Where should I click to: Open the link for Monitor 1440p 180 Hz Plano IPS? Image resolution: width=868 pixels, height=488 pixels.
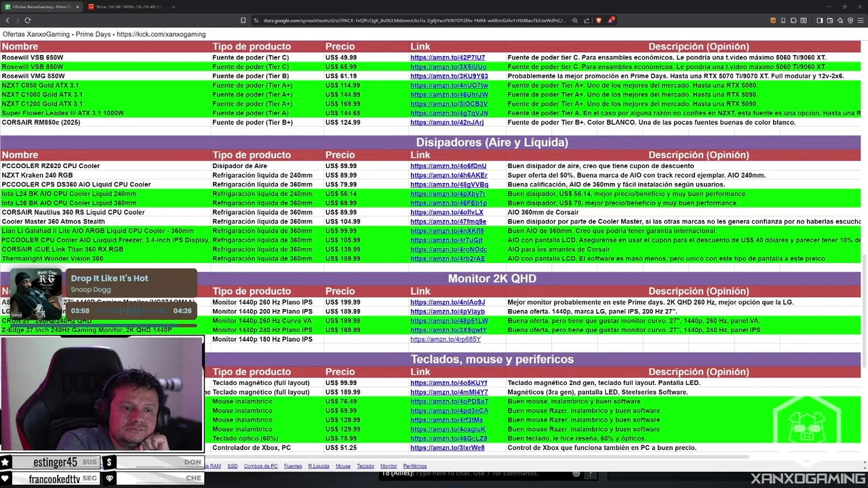click(446, 340)
